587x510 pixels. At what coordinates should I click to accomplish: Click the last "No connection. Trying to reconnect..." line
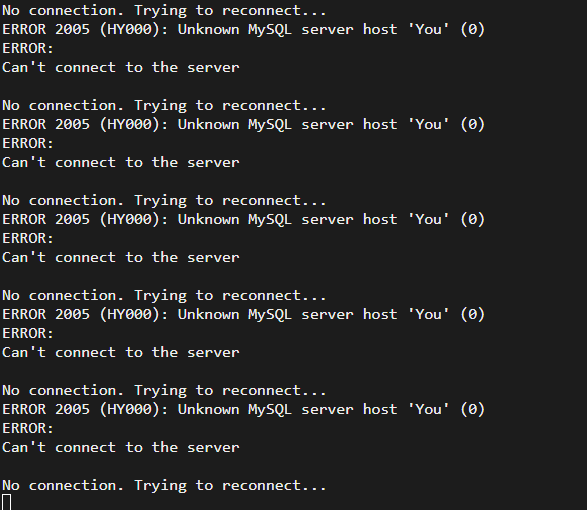[164, 486]
